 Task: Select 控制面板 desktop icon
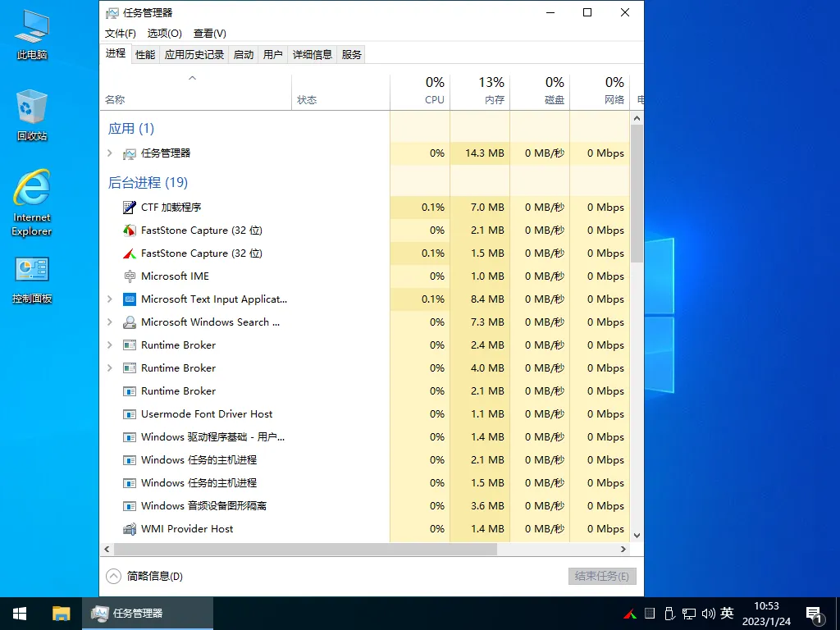click(32, 281)
